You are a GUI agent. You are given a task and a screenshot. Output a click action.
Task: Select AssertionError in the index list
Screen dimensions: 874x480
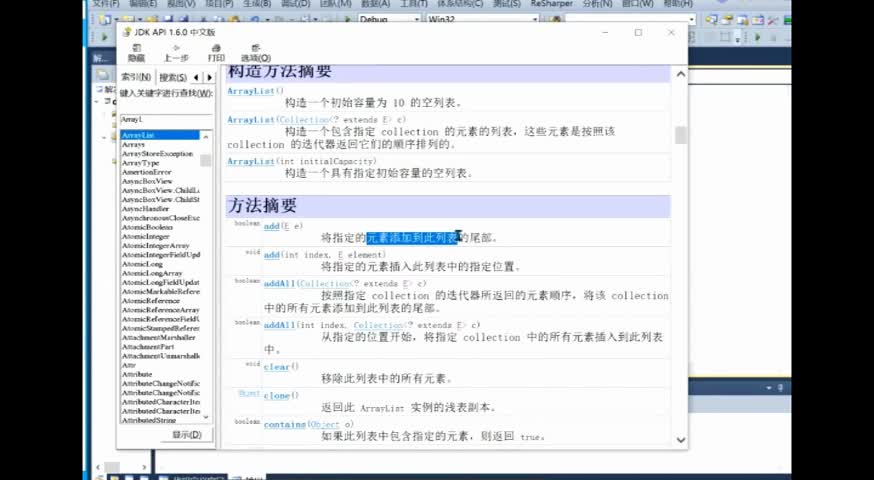(x=147, y=172)
